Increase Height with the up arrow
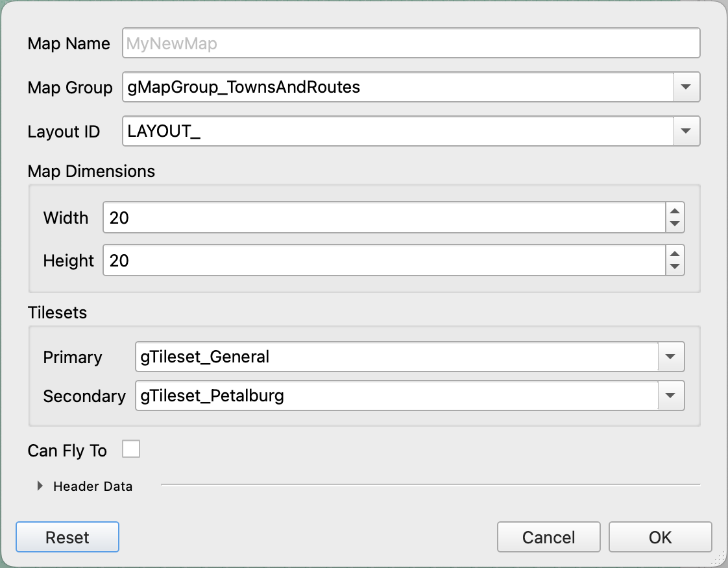Viewport: 728px width, 568px height. click(675, 254)
